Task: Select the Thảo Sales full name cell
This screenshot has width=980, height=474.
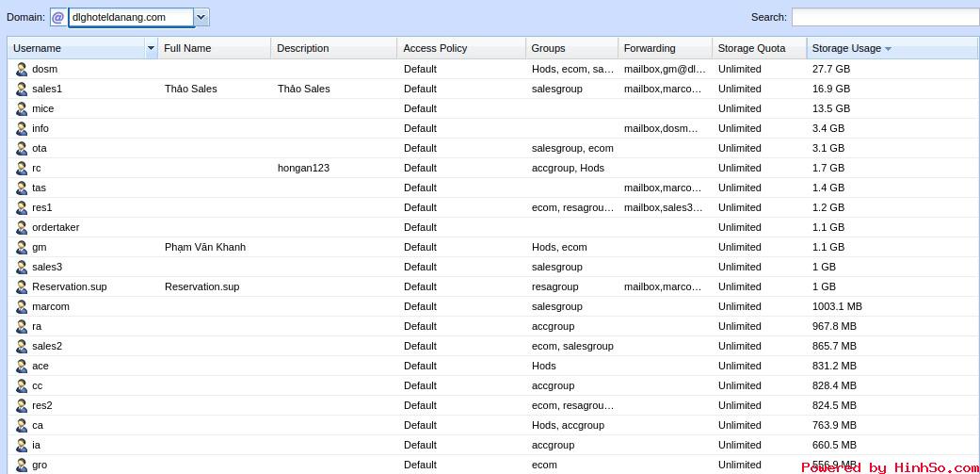Action: click(x=190, y=89)
